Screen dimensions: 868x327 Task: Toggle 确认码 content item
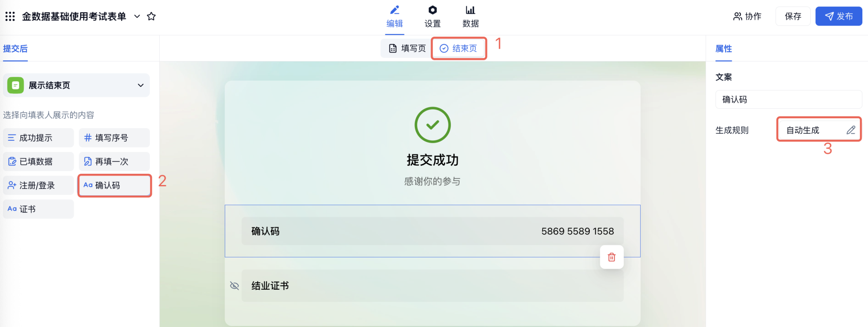tap(114, 185)
